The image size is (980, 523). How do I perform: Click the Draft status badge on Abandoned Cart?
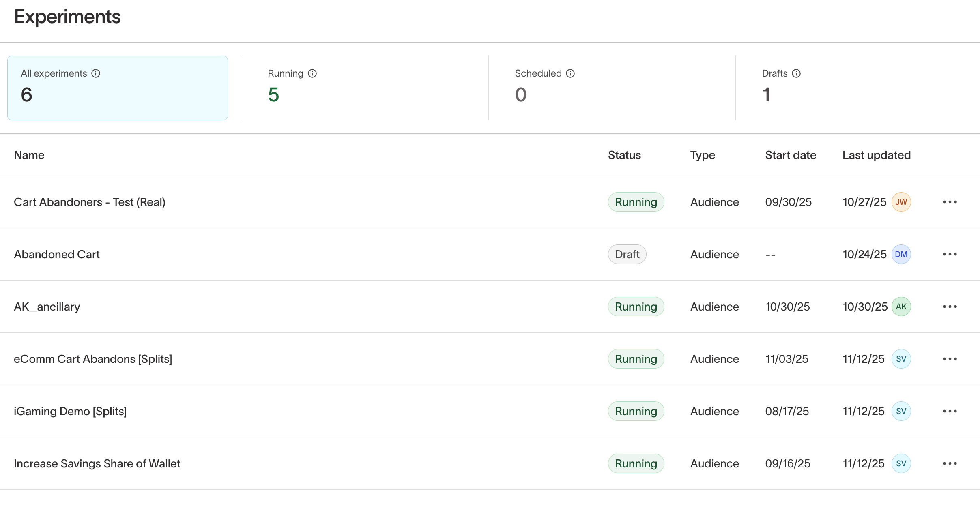[x=627, y=254]
